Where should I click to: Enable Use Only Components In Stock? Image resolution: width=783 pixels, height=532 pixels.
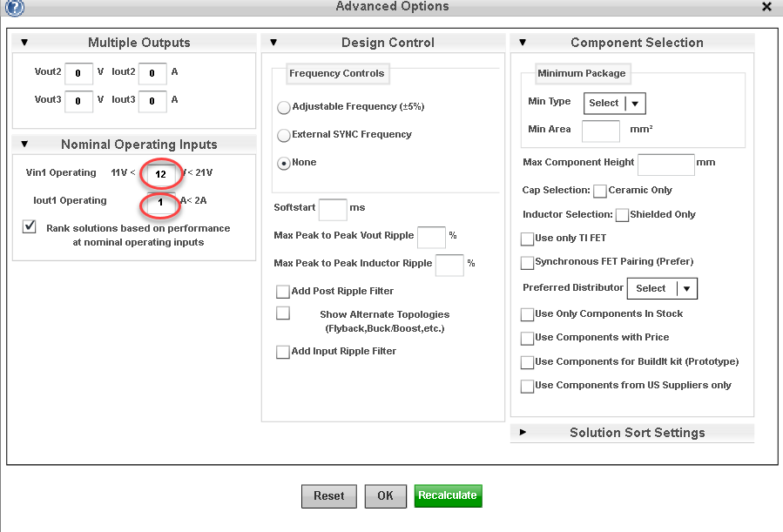coord(527,313)
